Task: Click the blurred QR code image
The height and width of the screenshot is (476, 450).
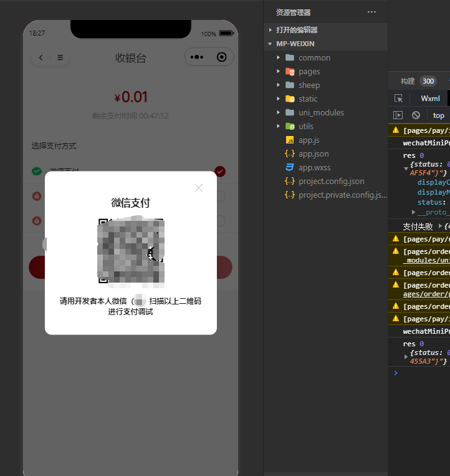Action: (x=131, y=251)
